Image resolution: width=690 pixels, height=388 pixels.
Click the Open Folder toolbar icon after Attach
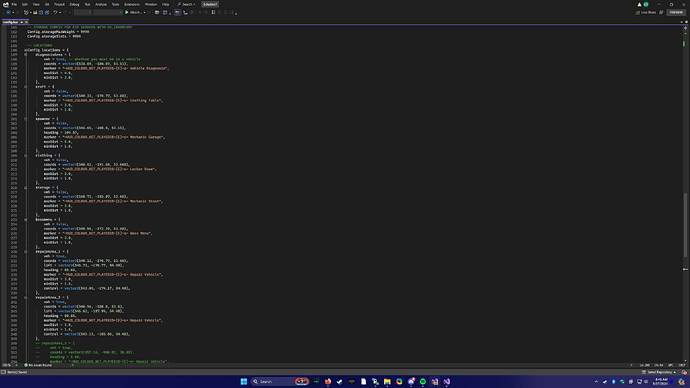(x=157, y=12)
